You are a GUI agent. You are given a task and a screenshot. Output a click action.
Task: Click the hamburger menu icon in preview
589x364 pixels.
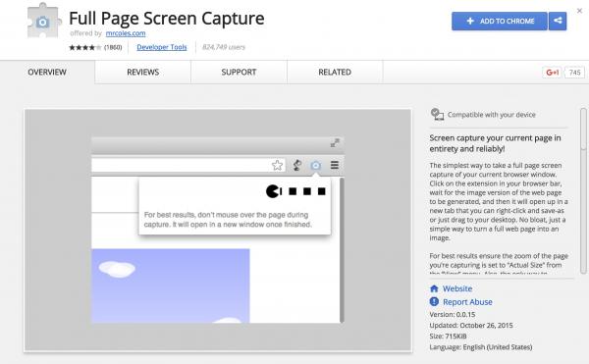pyautogui.click(x=335, y=165)
